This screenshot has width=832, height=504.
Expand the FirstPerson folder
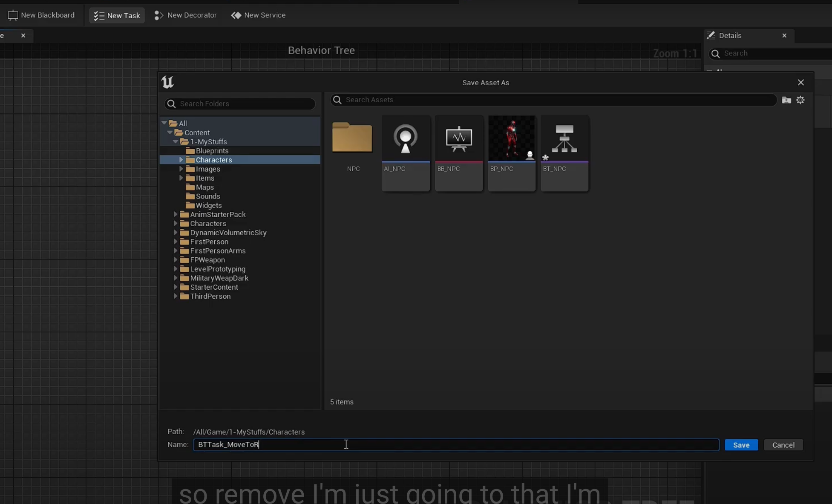pos(176,242)
